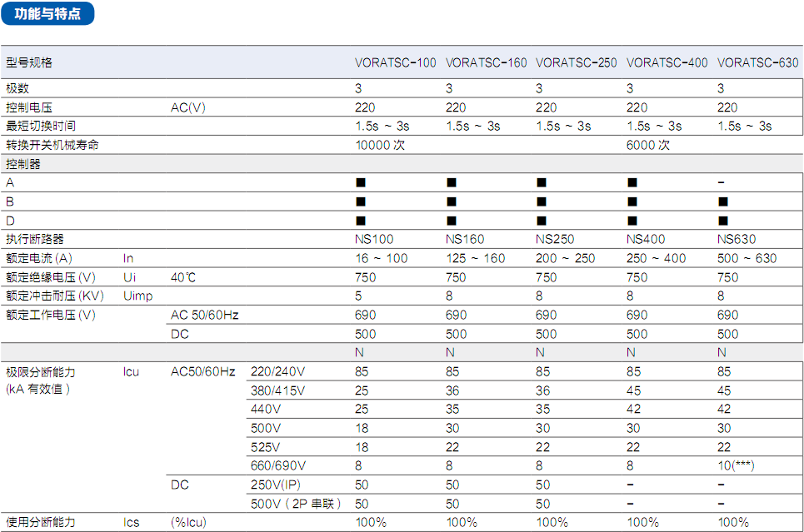Select the VORATSC-400 column header
This screenshot has height=532, width=804.
click(667, 63)
